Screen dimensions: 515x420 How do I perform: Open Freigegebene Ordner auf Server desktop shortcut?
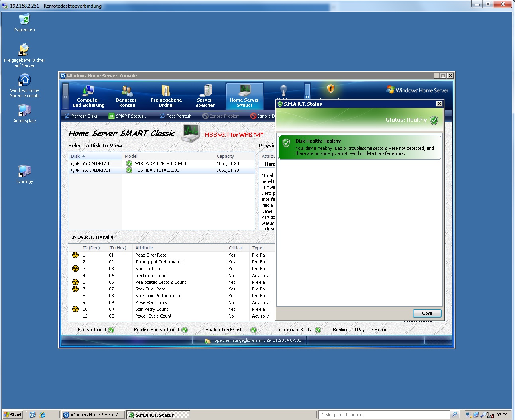pos(24,55)
